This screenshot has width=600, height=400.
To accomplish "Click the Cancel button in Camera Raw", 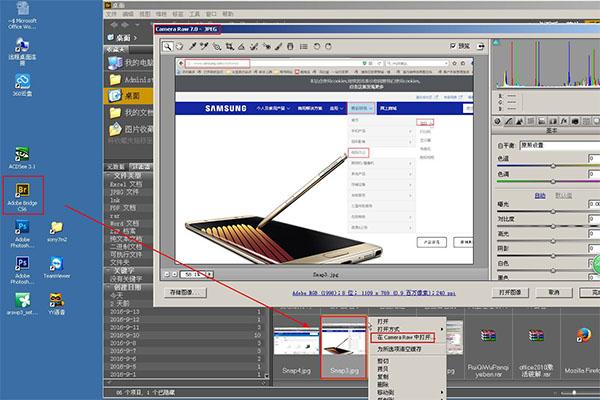I will [554, 292].
